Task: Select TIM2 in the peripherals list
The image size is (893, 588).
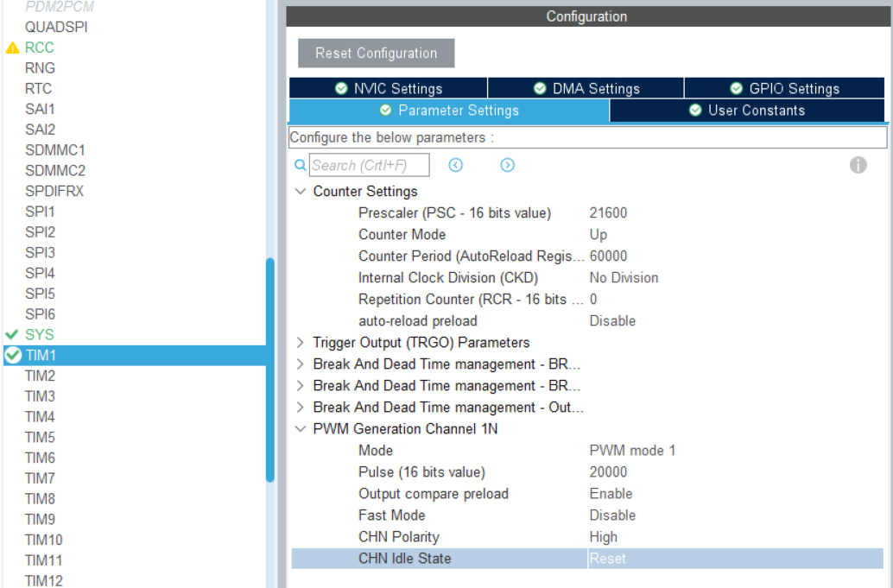Action: point(39,375)
